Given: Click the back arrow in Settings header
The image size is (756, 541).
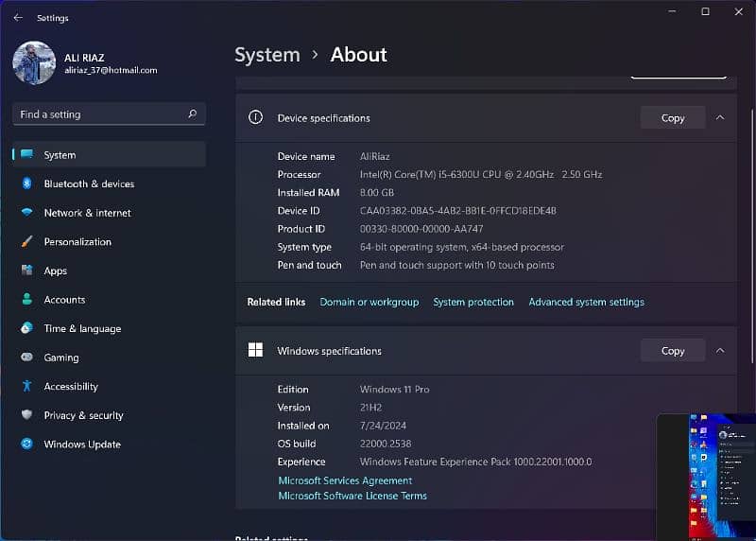Looking at the screenshot, I should point(18,18).
